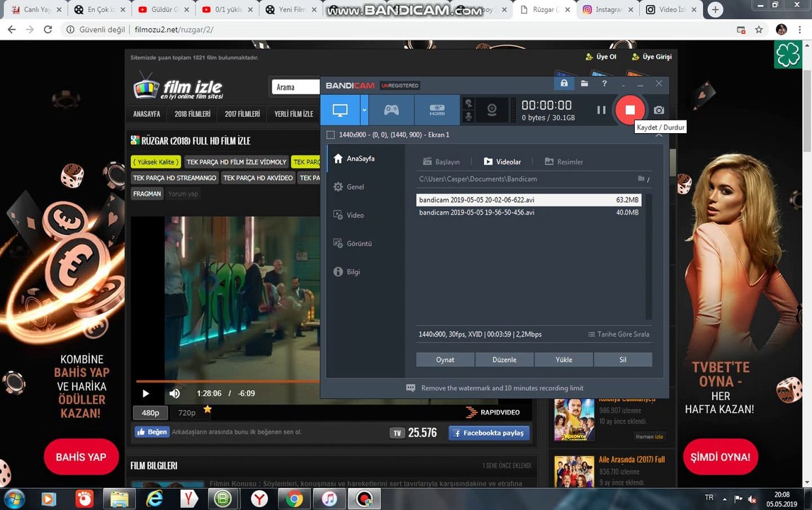Viewport: 812px width, 510px height.
Task: Select TEK PARÇA HD STREAMANGO source
Action: 174,178
